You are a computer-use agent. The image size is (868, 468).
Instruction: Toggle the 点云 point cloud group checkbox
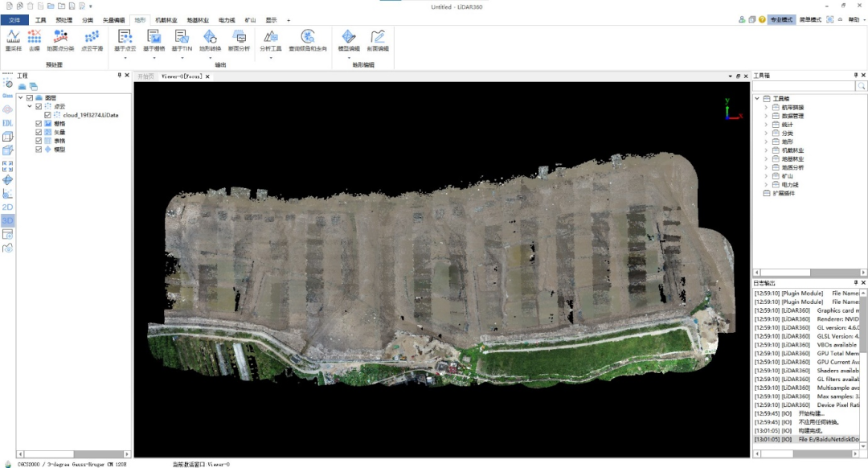click(39, 106)
